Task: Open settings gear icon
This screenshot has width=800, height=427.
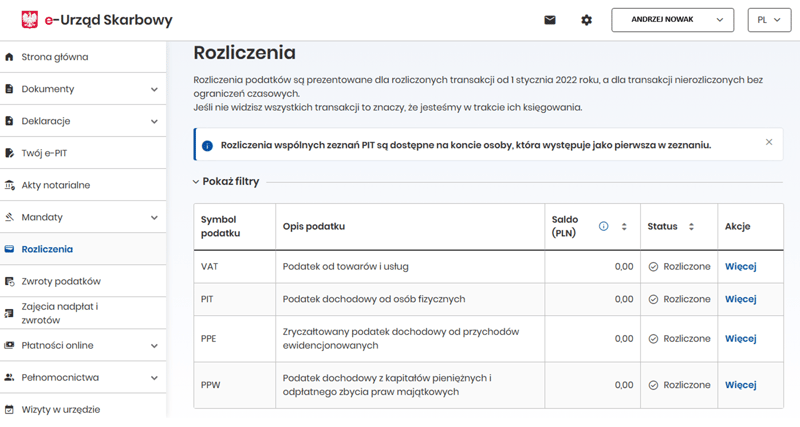Action: click(587, 20)
